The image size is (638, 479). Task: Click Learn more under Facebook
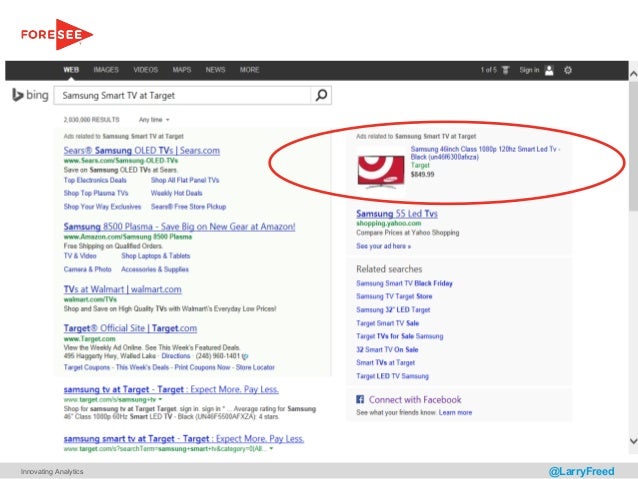pos(455,412)
